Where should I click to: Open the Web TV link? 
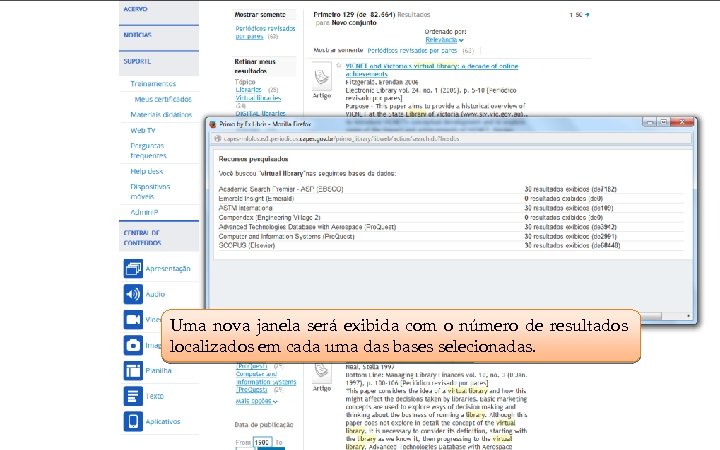click(x=143, y=130)
